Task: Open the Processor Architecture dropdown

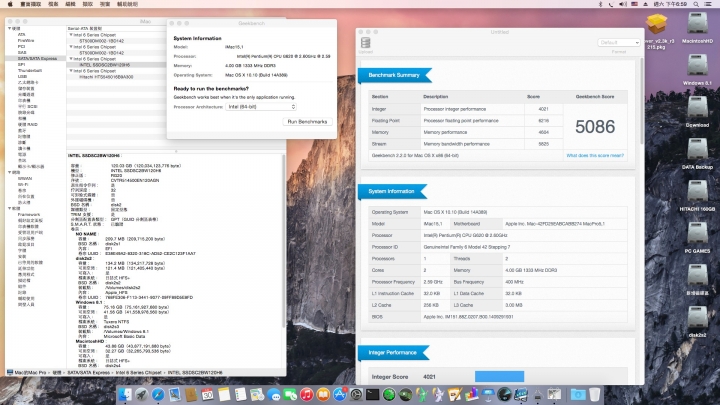Action: [261, 107]
